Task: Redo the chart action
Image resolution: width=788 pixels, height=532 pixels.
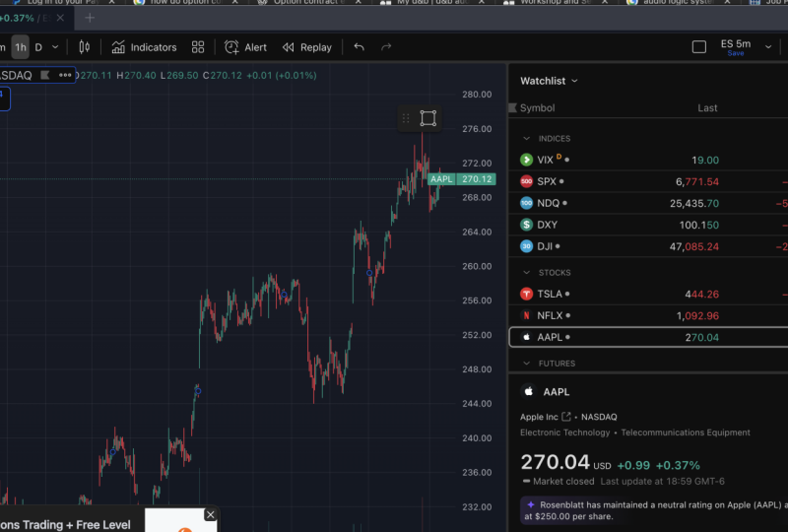Action: pos(386,47)
